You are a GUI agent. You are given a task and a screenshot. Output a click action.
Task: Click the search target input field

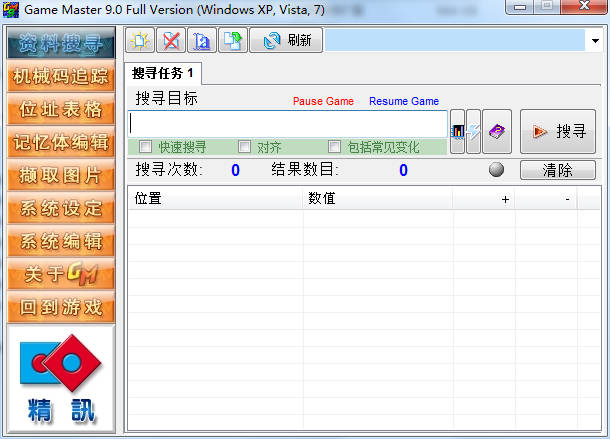pyautogui.click(x=288, y=123)
